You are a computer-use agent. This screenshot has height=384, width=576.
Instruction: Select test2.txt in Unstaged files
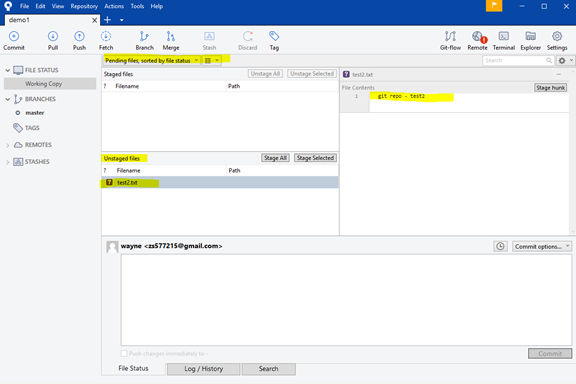tap(220, 182)
